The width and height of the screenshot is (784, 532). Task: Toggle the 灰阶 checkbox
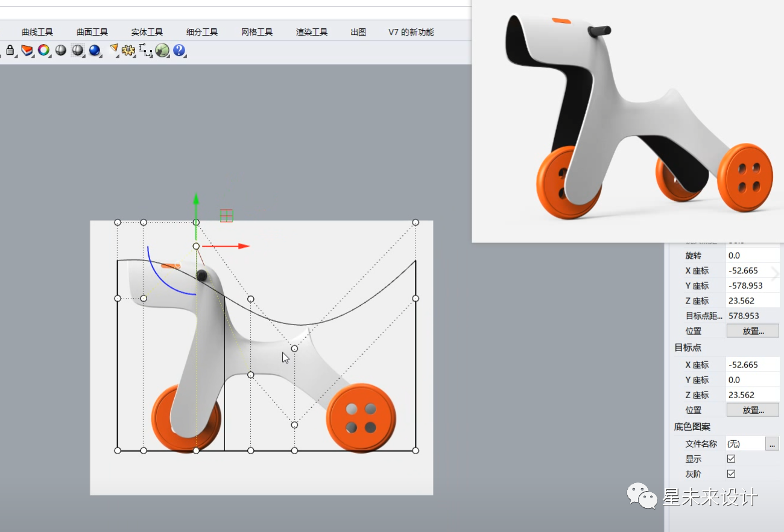point(731,473)
